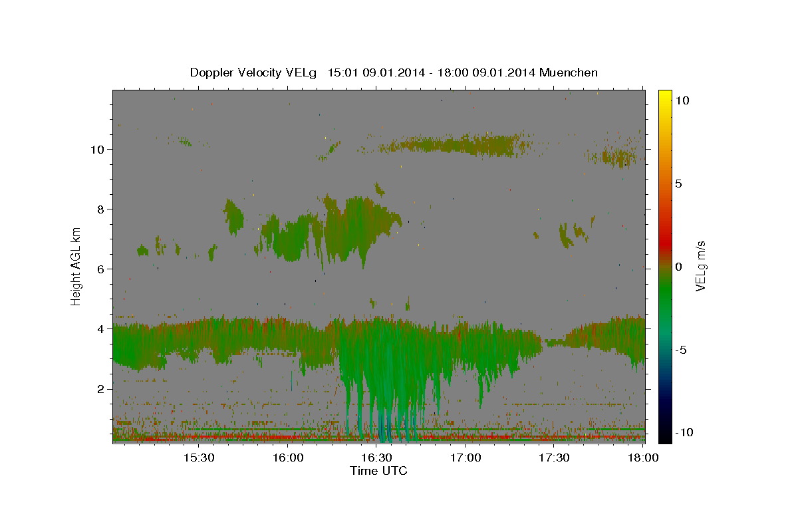Click the height axis label '8'

(x=101, y=209)
